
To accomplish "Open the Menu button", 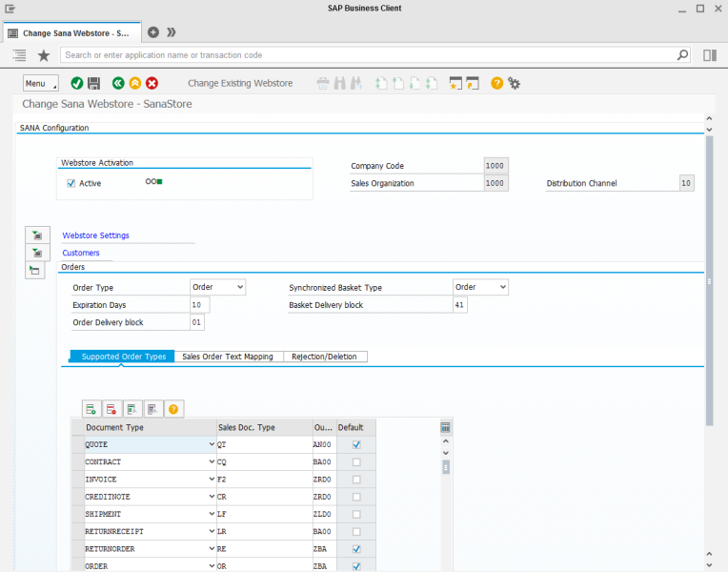I will 41,83.
